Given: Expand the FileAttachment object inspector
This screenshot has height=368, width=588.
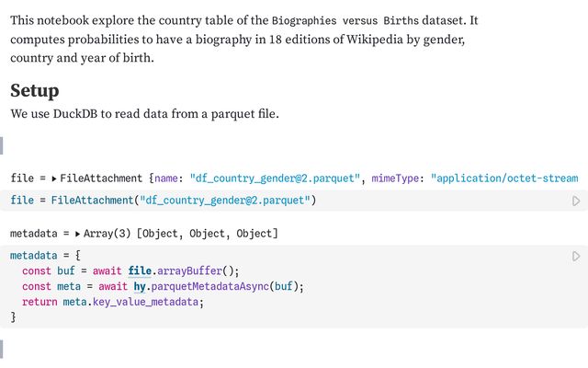Looking at the screenshot, I should point(54,178).
